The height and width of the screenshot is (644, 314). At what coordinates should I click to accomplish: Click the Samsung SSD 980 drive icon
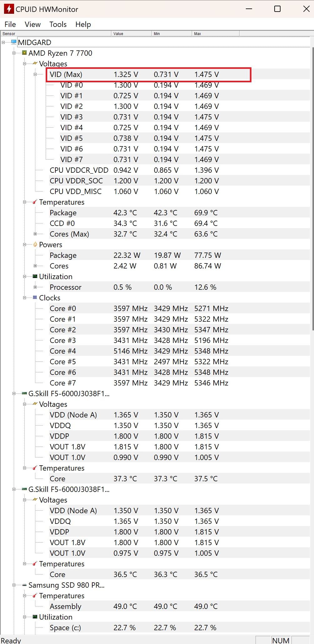click(x=24, y=585)
